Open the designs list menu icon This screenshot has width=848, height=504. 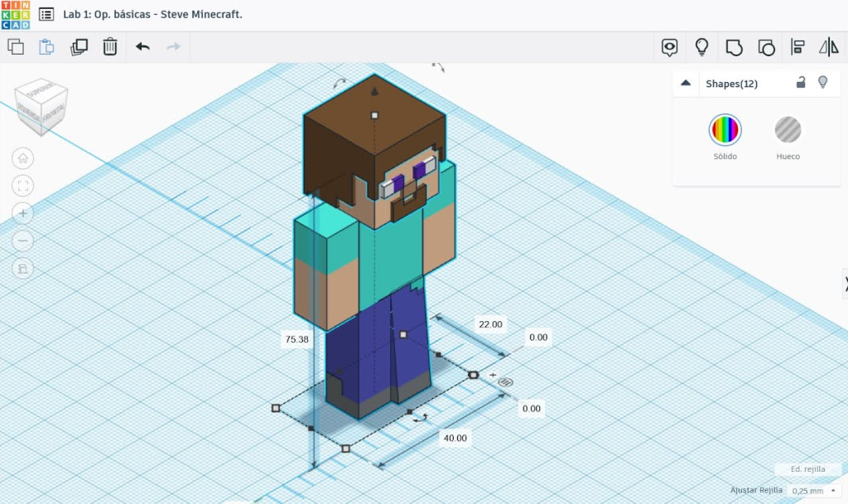46,15
